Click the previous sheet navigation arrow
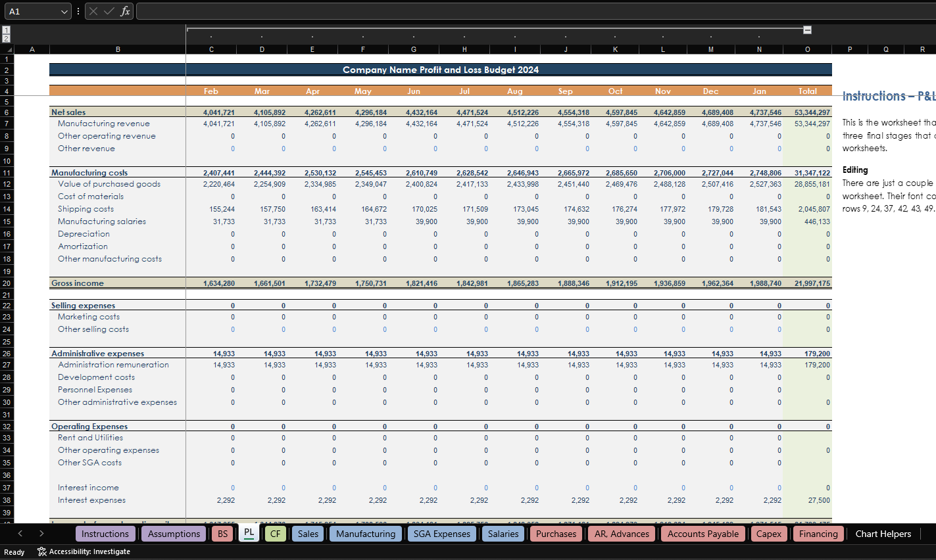 [20, 534]
